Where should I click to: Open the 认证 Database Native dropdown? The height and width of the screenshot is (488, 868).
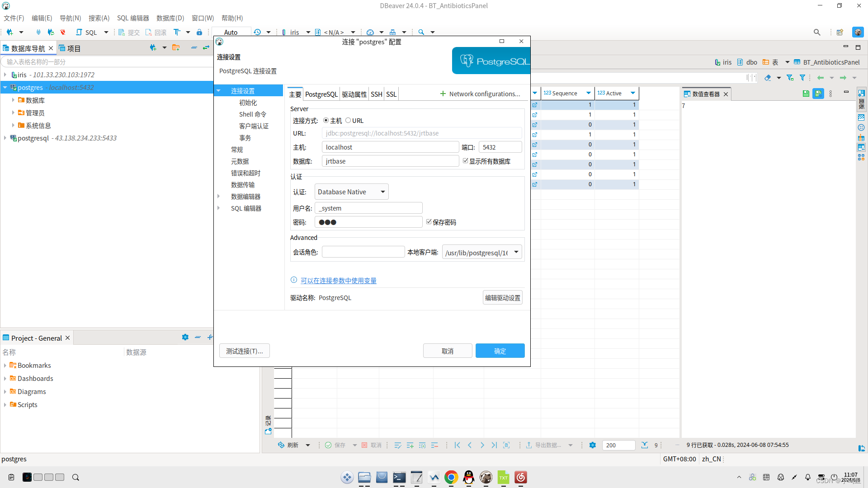click(x=351, y=192)
